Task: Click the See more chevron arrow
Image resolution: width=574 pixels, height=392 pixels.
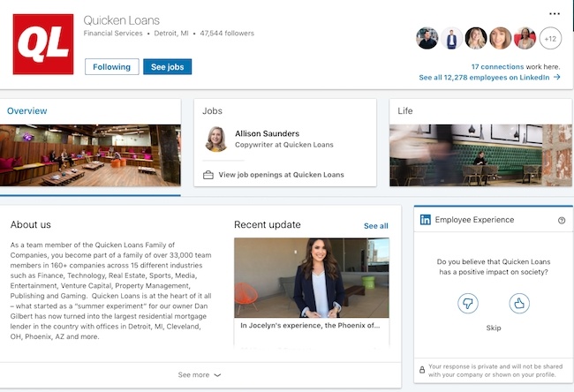Action: point(217,375)
